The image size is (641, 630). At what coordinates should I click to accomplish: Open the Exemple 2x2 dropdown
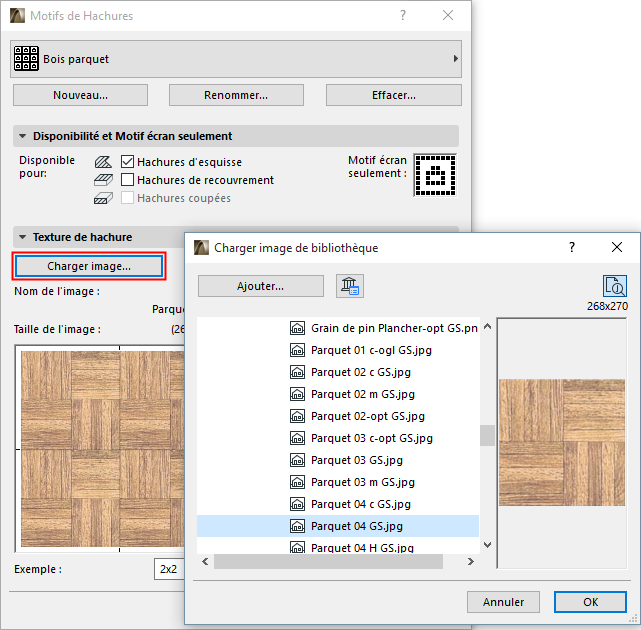169,569
